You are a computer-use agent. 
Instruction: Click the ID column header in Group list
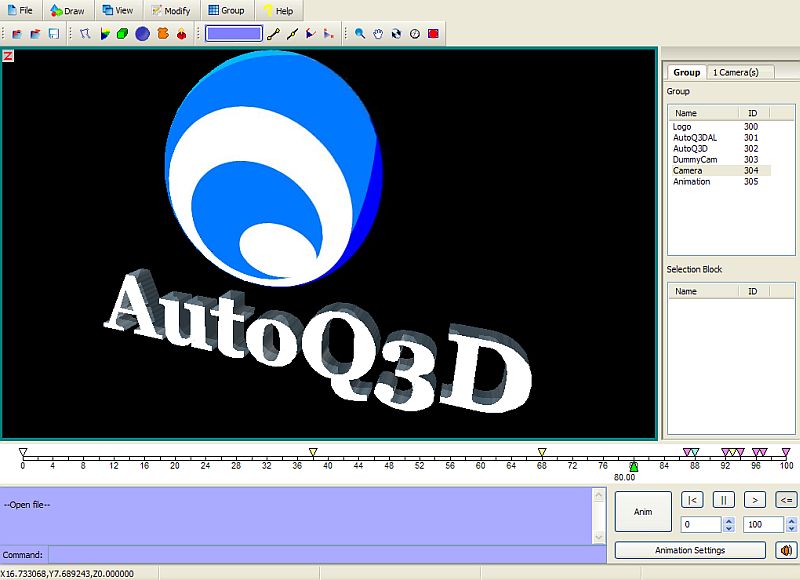(x=754, y=113)
